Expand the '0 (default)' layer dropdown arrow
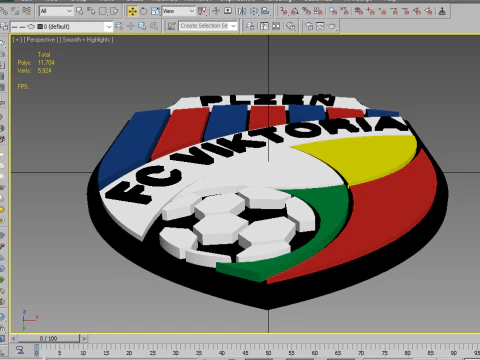 [109, 26]
